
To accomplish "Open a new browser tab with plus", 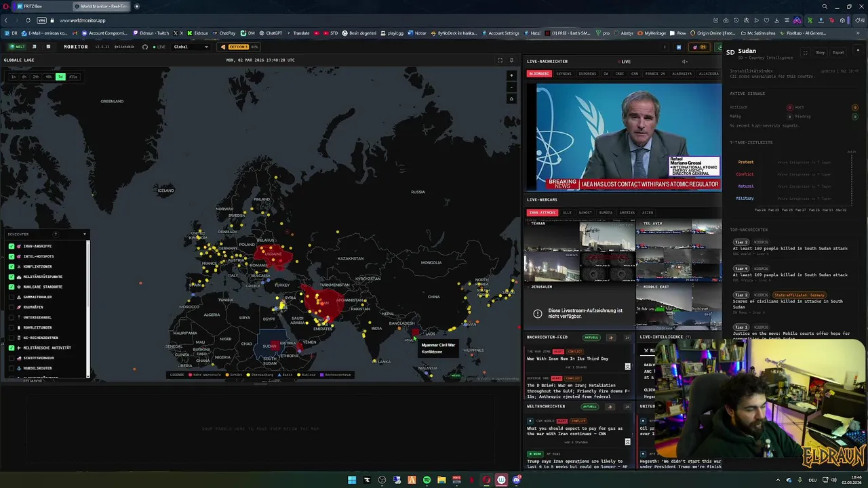I will (x=136, y=6).
